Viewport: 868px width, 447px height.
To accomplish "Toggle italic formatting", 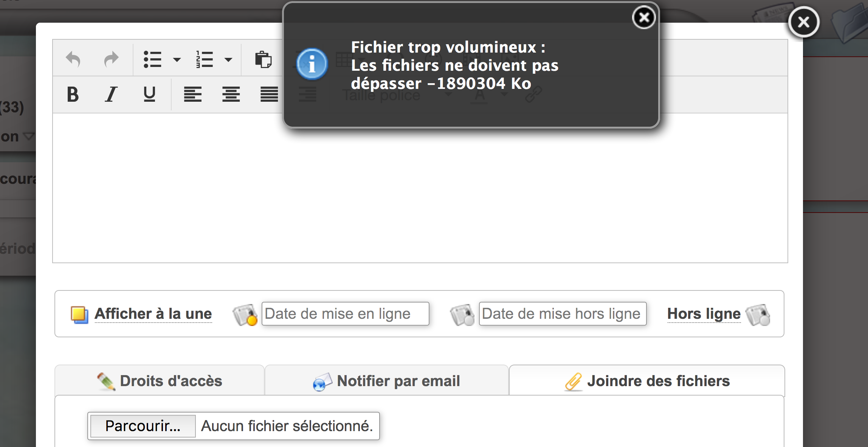I will pos(111,94).
